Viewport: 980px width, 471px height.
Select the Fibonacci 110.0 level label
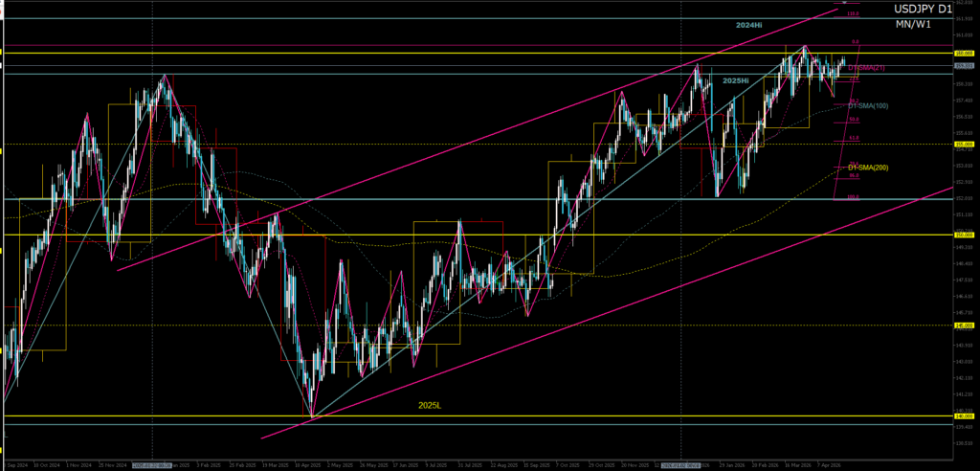[852, 14]
